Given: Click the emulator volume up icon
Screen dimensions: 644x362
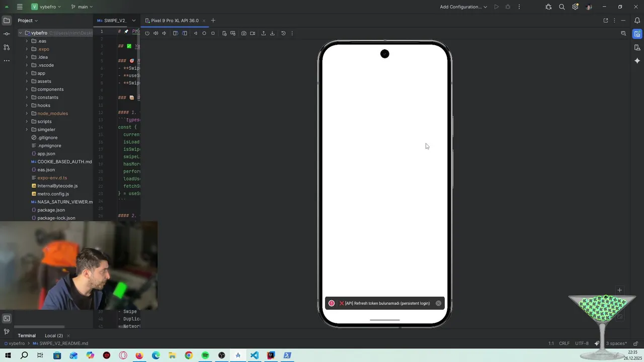Looking at the screenshot, I should point(155,33).
